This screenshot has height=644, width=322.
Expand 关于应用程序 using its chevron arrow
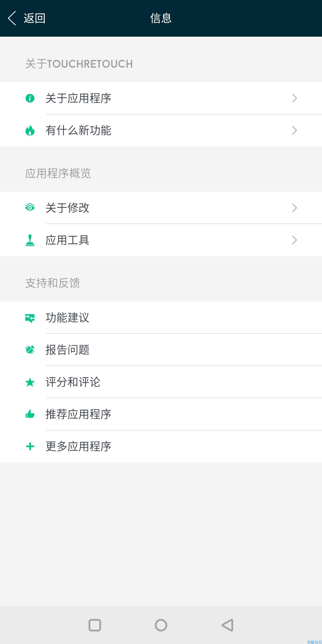(294, 98)
